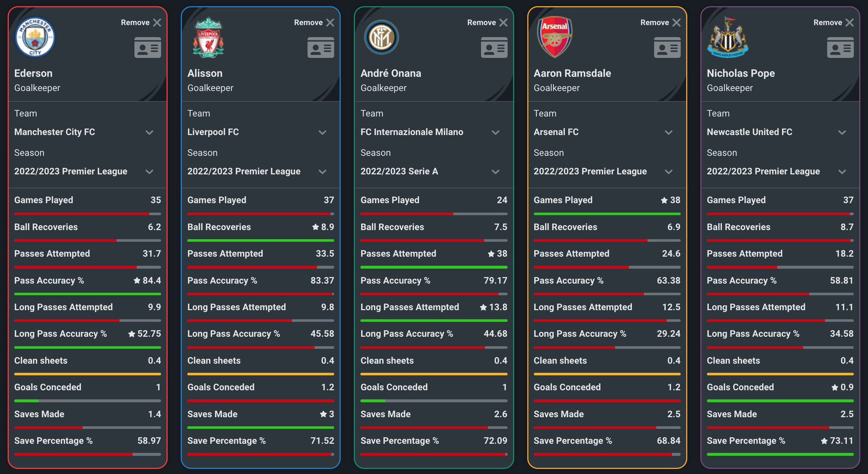868x474 pixels.
Task: Click the Newcastle United club crest
Action: pyautogui.click(x=728, y=37)
